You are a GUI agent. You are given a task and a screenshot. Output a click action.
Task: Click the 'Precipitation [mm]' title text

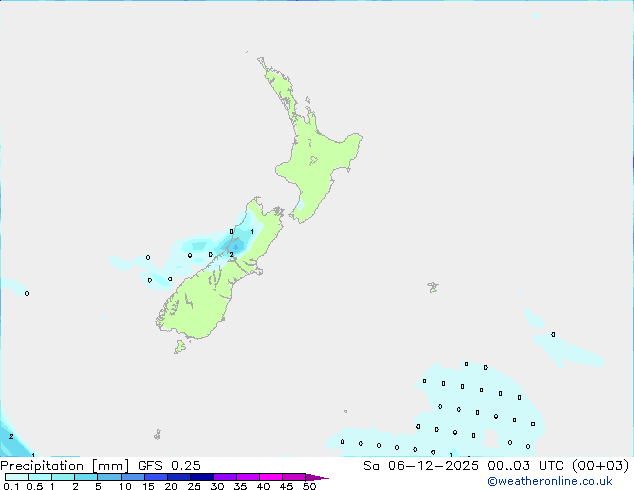[x=64, y=466]
